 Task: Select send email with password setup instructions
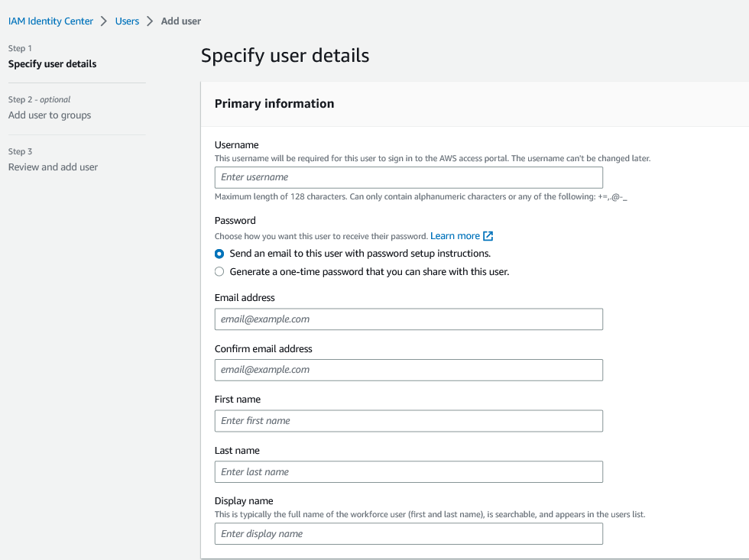219,254
